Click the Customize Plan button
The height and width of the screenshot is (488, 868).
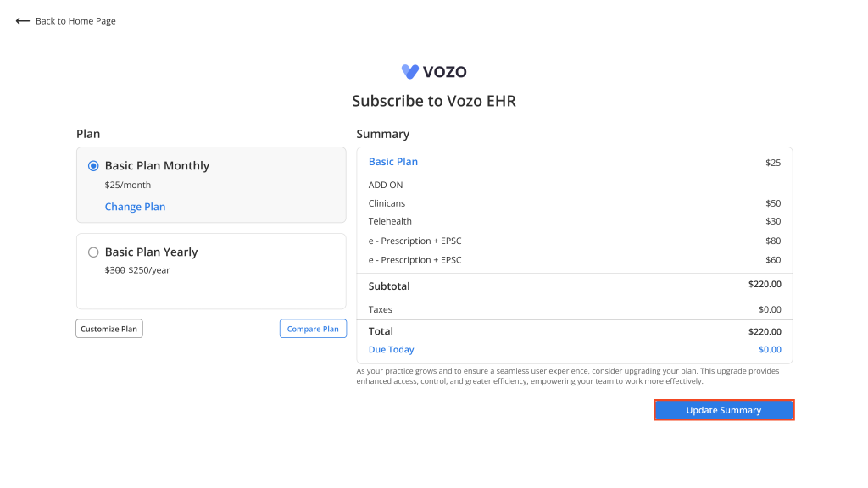[x=109, y=329]
